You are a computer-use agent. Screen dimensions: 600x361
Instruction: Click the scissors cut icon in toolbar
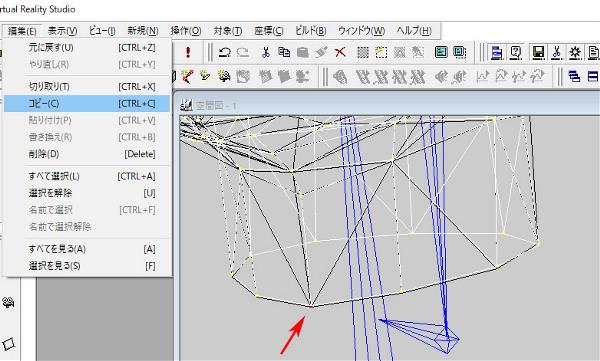pos(265,52)
